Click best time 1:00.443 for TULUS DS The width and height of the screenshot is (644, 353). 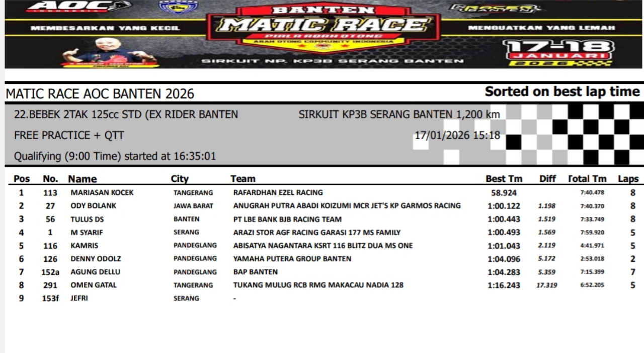[504, 219]
